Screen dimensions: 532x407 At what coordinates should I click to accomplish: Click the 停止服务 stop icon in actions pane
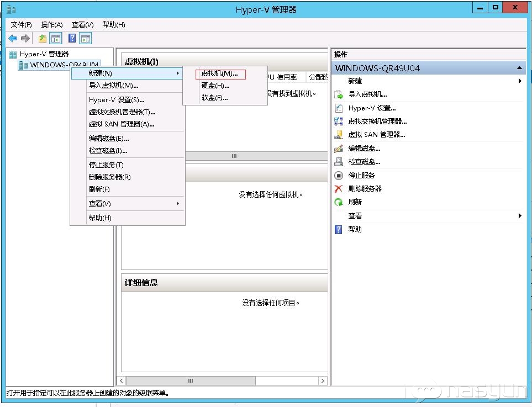pos(339,176)
